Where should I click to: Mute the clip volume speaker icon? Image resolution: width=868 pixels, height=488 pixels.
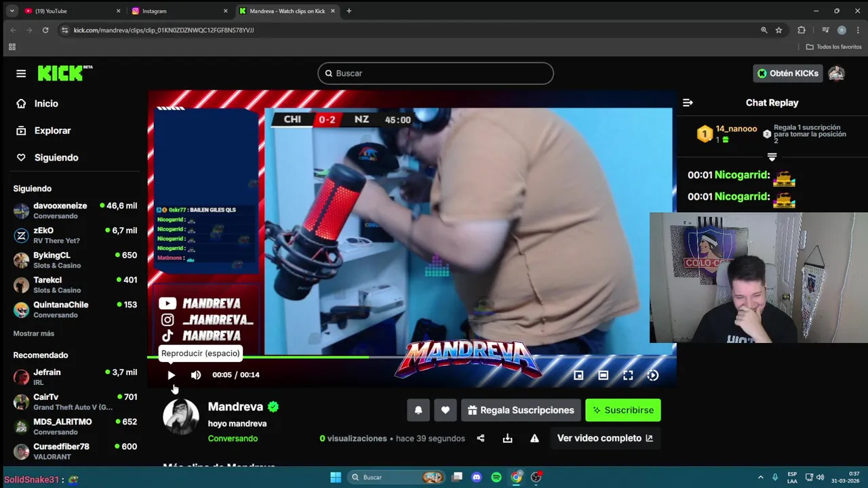click(x=196, y=375)
